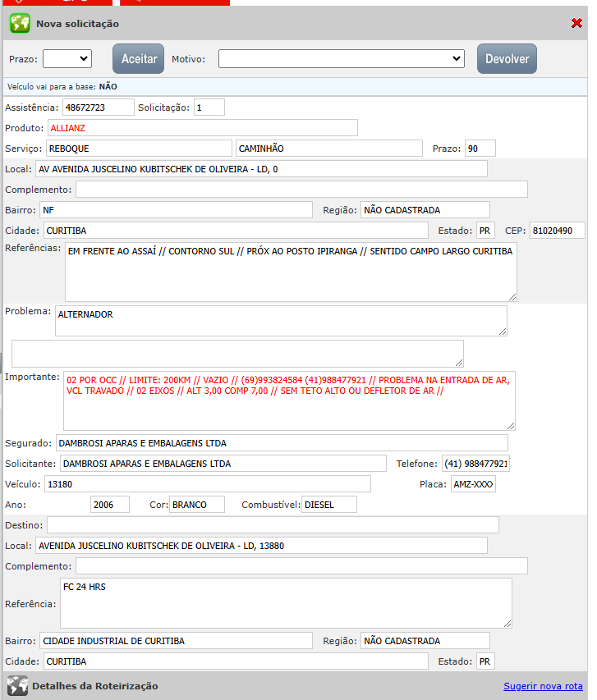The height and width of the screenshot is (700, 597).
Task: Open the Sugerir nova rota link
Action: point(543,686)
